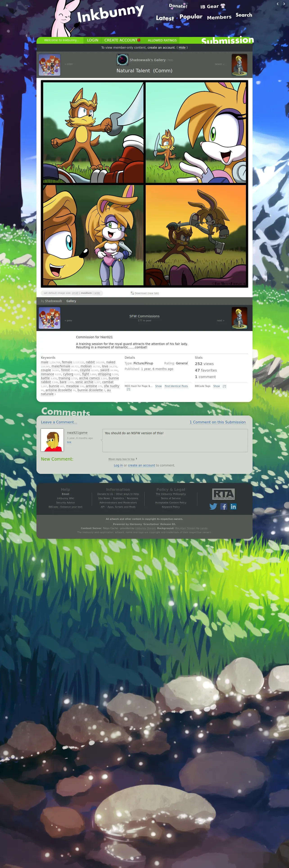Click the 'coyote' keyword tag
The width and height of the screenshot is (289, 868).
coord(85,370)
